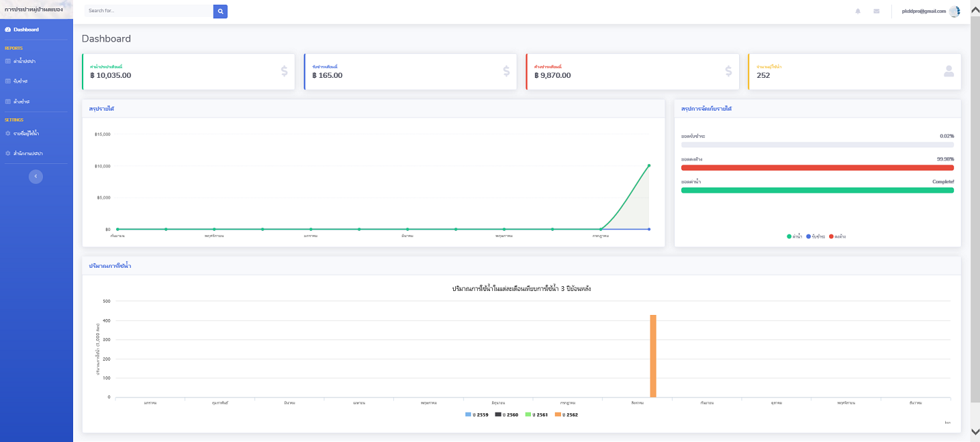The width and height of the screenshot is (980, 442).
Task: Click the Dashboard speedometer icon in sidebar
Action: pos(8,29)
